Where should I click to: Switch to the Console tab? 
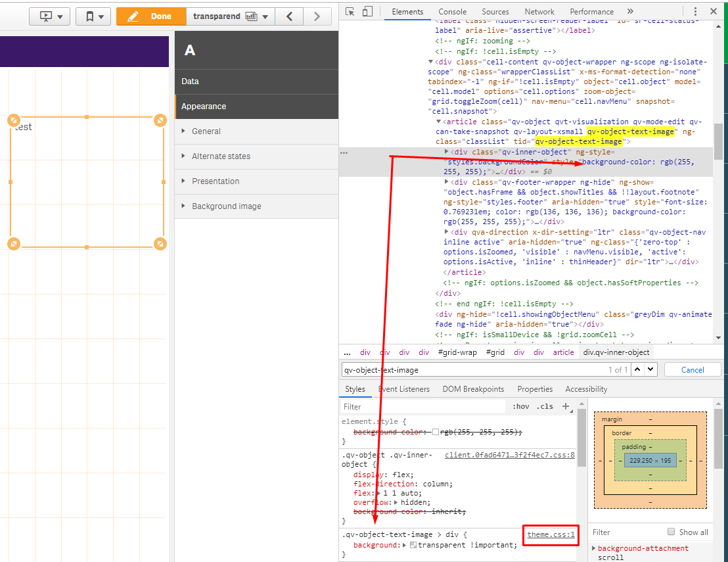pyautogui.click(x=452, y=12)
